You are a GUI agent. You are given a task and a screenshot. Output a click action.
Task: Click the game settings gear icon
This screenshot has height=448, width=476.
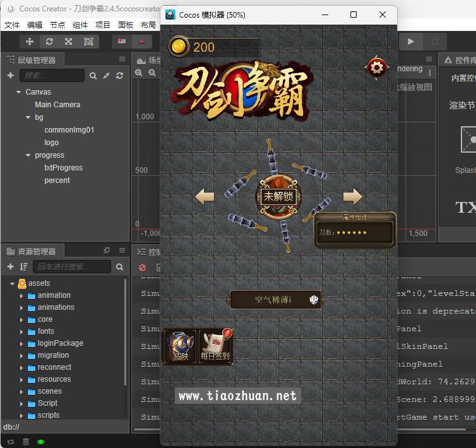pos(377,68)
